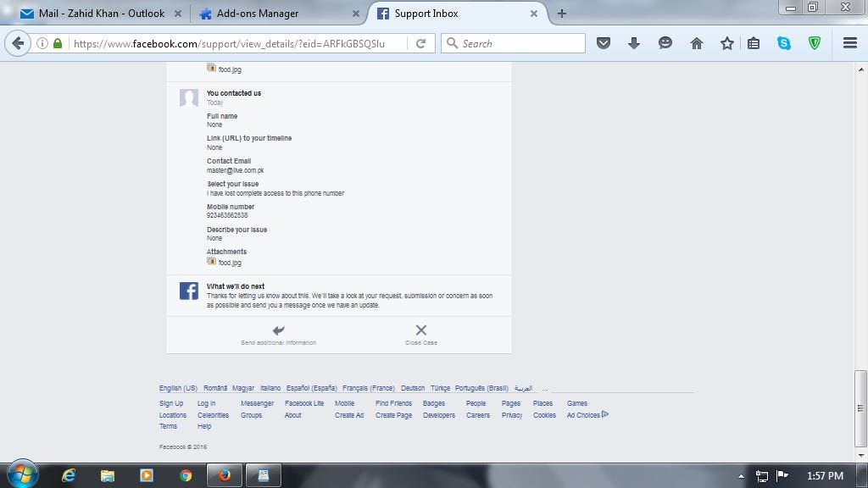Click the URL address bar

click(238, 43)
